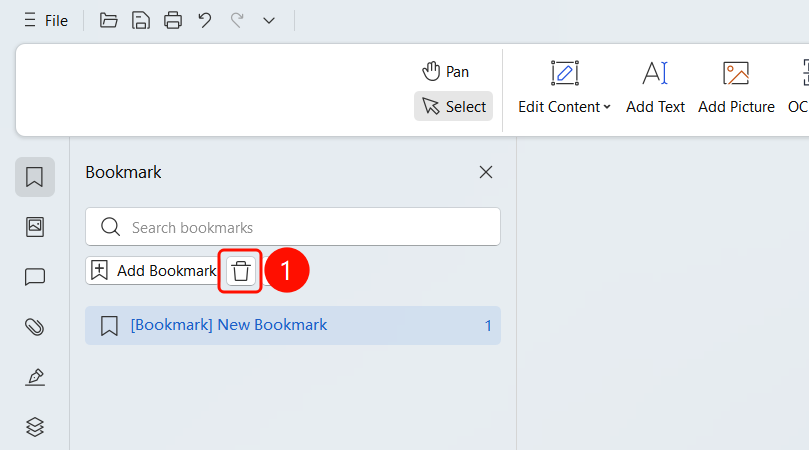
Task: Click the Add Bookmark button
Action: pos(152,270)
